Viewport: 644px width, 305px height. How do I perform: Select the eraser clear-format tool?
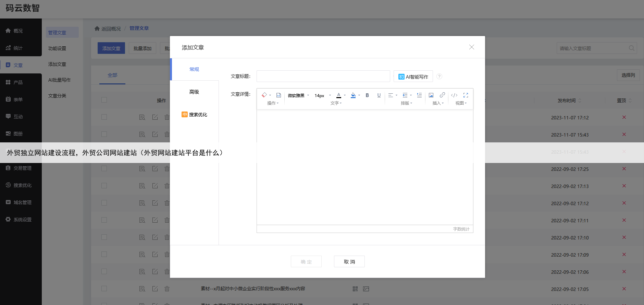coord(264,95)
